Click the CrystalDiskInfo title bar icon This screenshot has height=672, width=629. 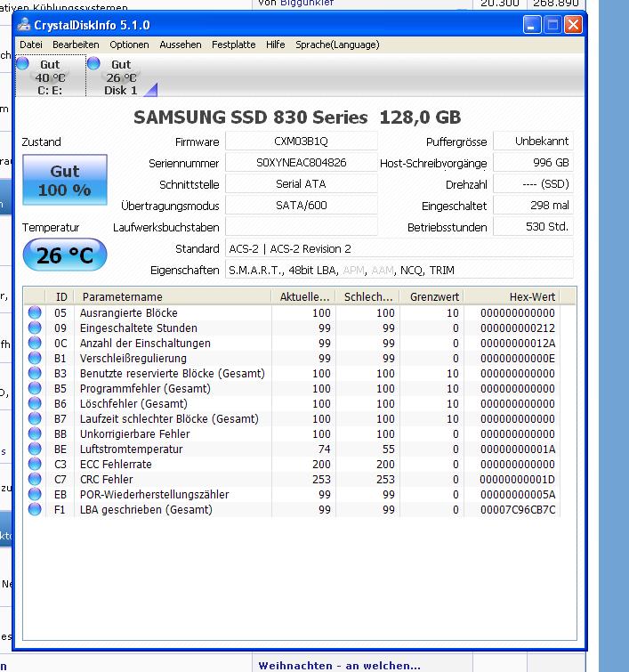24,25
